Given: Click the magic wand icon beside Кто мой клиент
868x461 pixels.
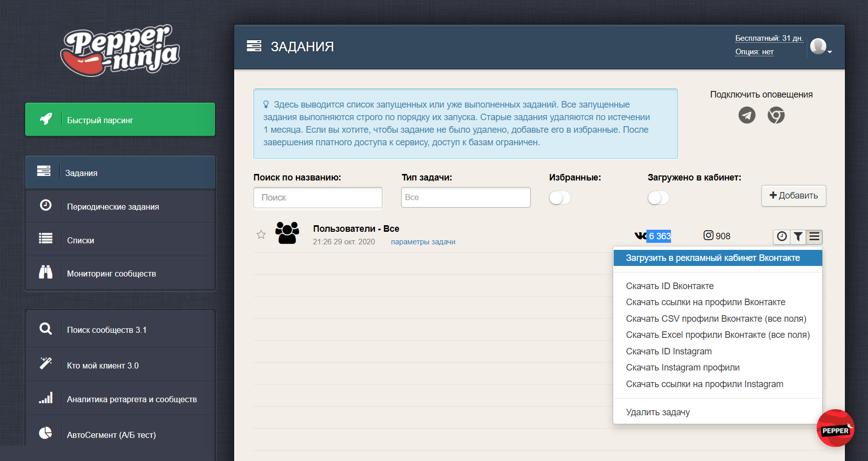Looking at the screenshot, I should (46, 363).
